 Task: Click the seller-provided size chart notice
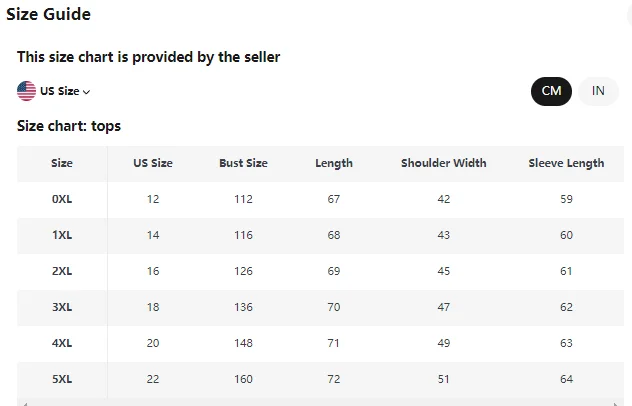click(148, 57)
